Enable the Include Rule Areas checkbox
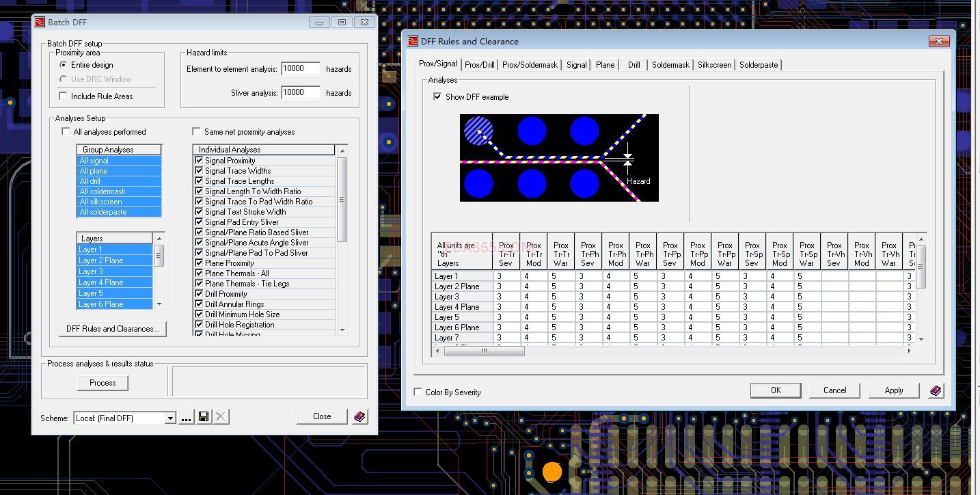 coord(64,96)
